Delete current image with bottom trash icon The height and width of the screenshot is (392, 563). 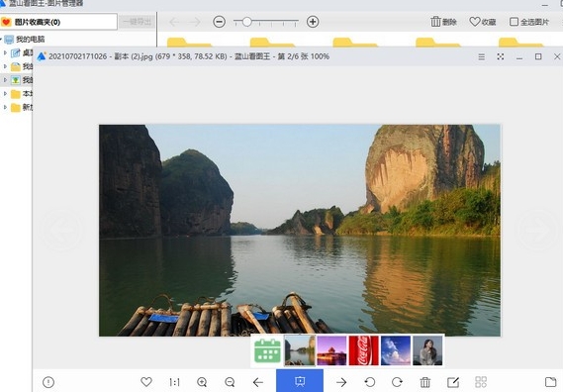[x=425, y=381]
